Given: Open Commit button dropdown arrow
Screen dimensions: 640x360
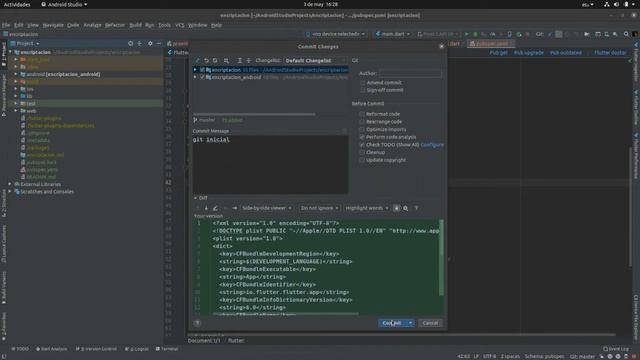Looking at the screenshot, I should (410, 323).
